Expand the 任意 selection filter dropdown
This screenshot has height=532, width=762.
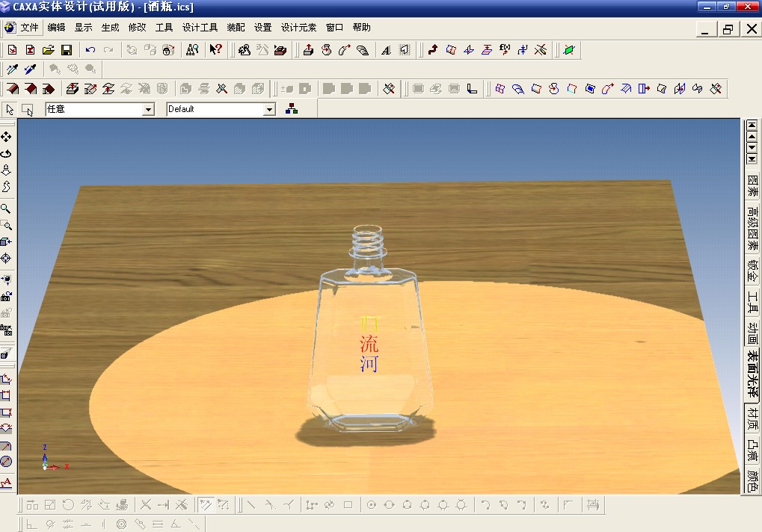click(x=148, y=110)
